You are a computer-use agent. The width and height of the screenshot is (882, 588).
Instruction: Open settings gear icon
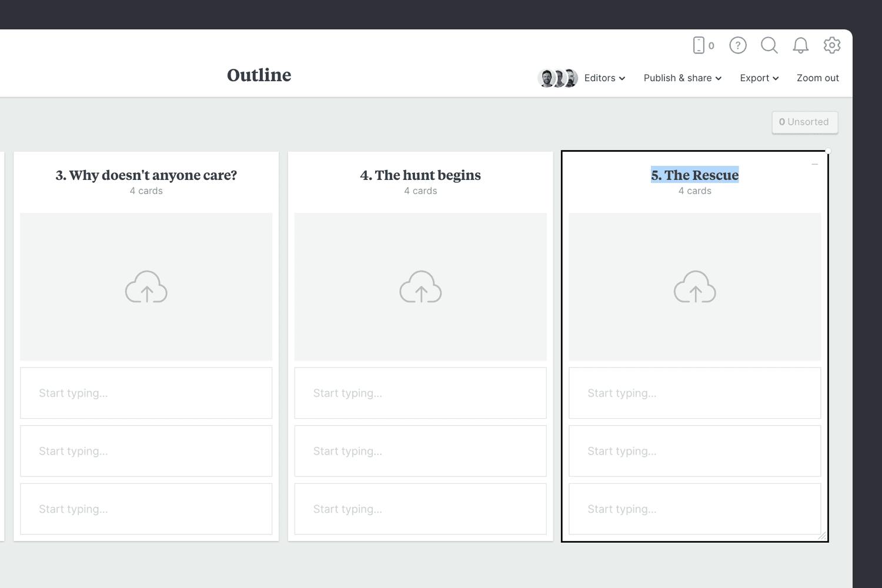click(832, 45)
